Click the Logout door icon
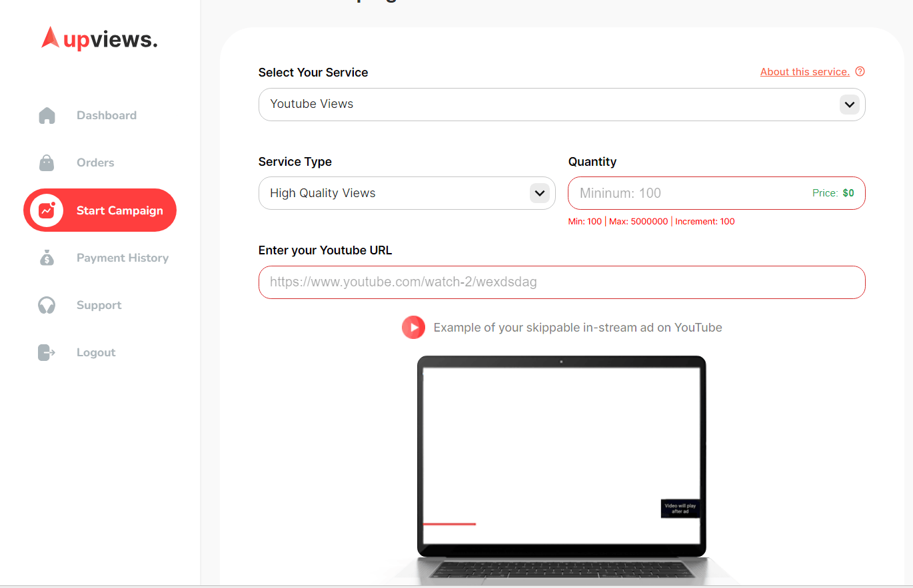The image size is (913, 588). 47,352
